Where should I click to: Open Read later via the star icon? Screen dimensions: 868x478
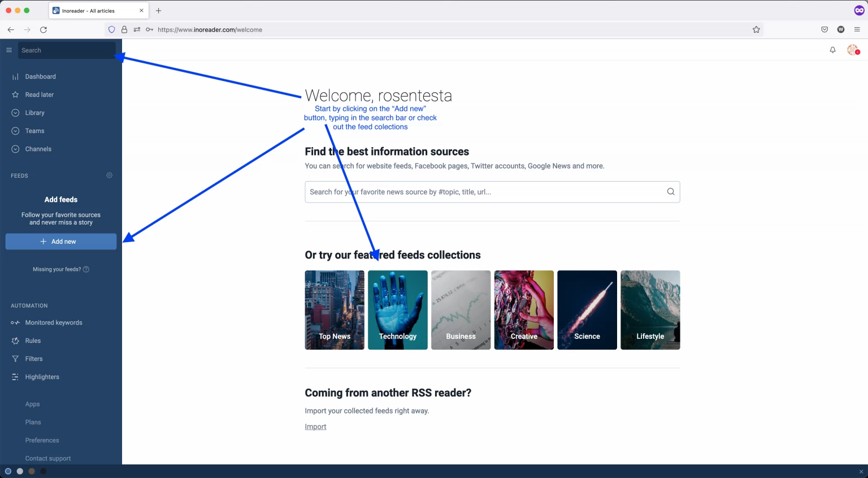point(15,94)
